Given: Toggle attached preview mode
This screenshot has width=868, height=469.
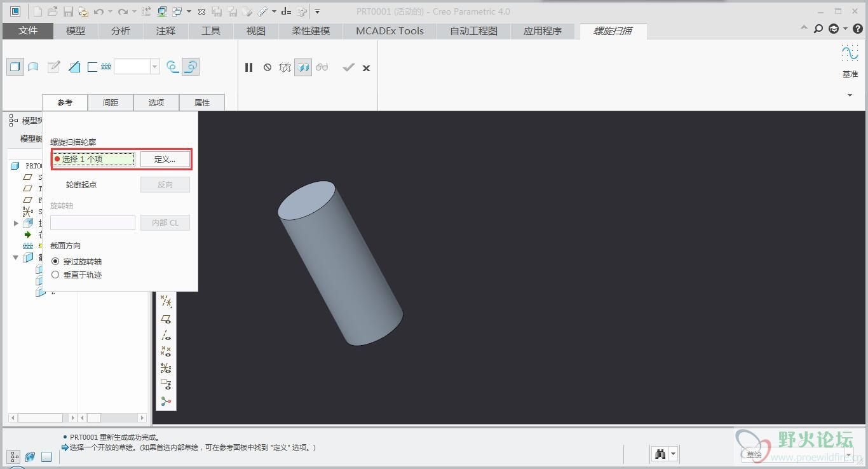Looking at the screenshot, I should coord(304,67).
